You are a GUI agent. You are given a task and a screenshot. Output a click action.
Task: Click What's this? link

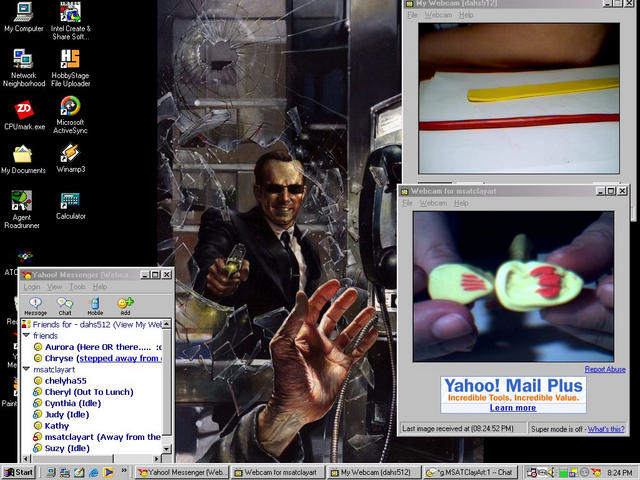click(606, 429)
